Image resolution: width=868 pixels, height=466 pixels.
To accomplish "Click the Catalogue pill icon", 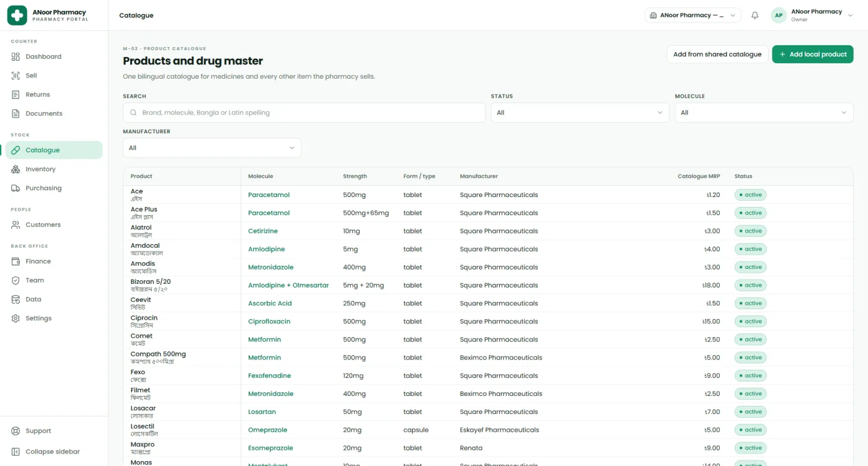I will (16, 150).
